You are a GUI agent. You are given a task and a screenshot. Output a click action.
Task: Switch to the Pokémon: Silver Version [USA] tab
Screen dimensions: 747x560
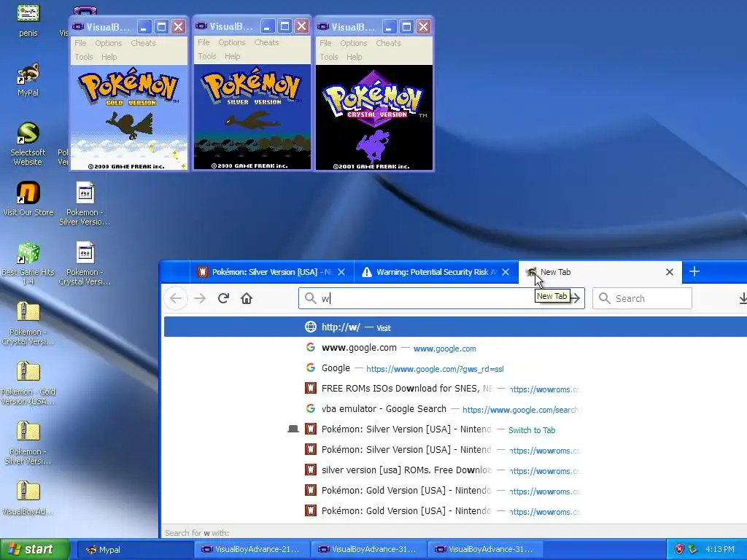click(271, 272)
